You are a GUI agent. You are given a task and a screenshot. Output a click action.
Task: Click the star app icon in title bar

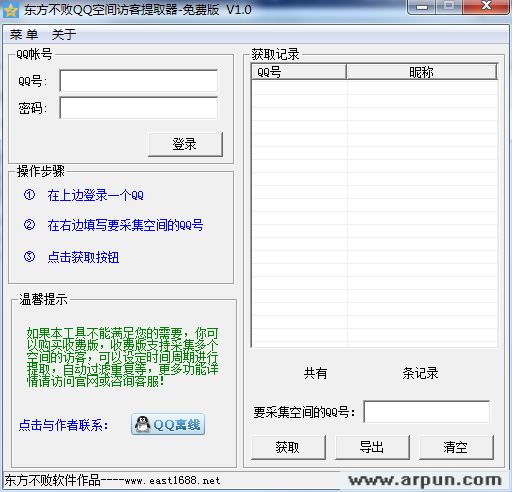click(x=11, y=11)
